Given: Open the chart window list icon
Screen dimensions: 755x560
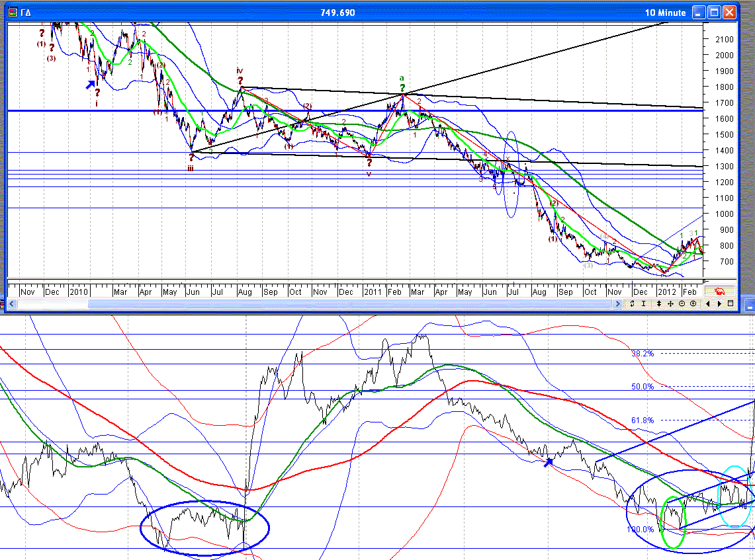Looking at the screenshot, I should [x=731, y=303].
